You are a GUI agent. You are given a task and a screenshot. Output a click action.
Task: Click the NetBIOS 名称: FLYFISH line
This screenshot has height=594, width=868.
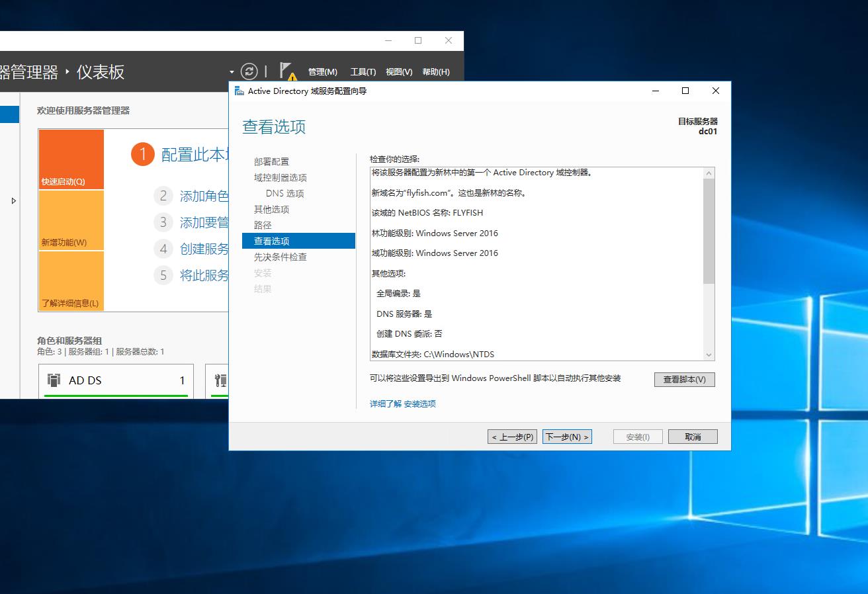point(427,213)
